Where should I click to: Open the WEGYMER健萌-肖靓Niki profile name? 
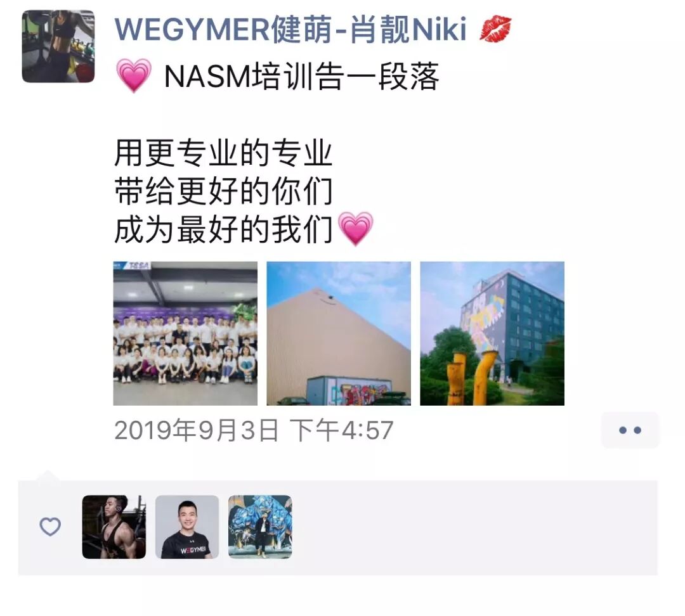[x=290, y=30]
